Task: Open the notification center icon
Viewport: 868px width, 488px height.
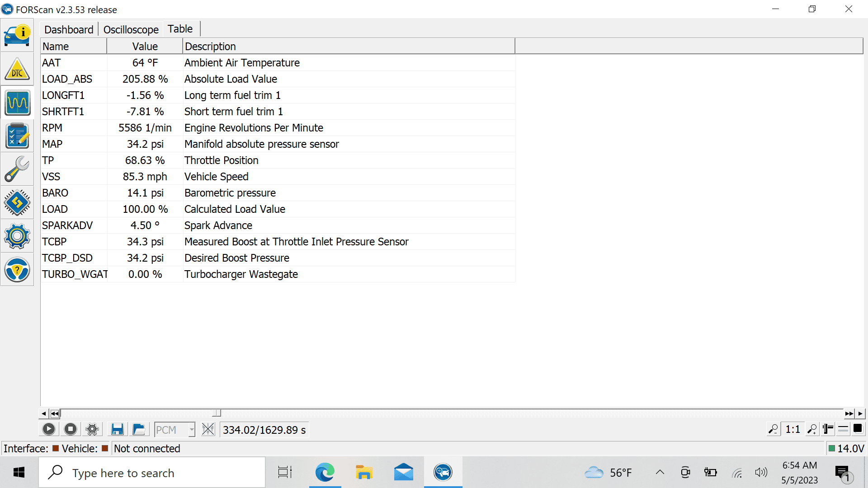Action: pyautogui.click(x=844, y=474)
